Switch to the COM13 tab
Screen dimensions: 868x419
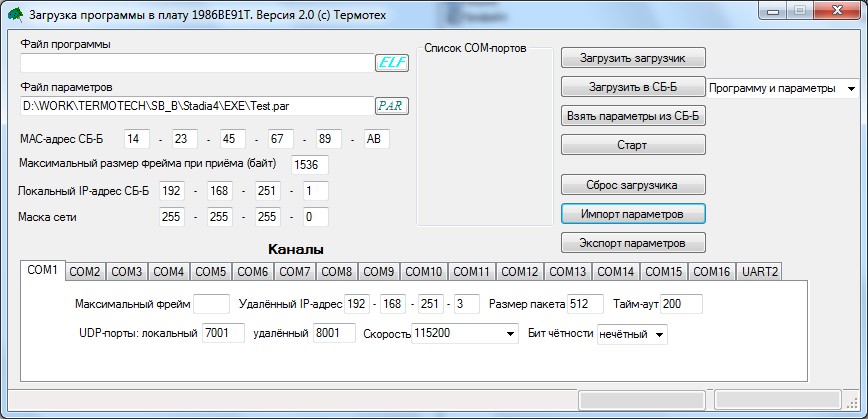coord(568,272)
